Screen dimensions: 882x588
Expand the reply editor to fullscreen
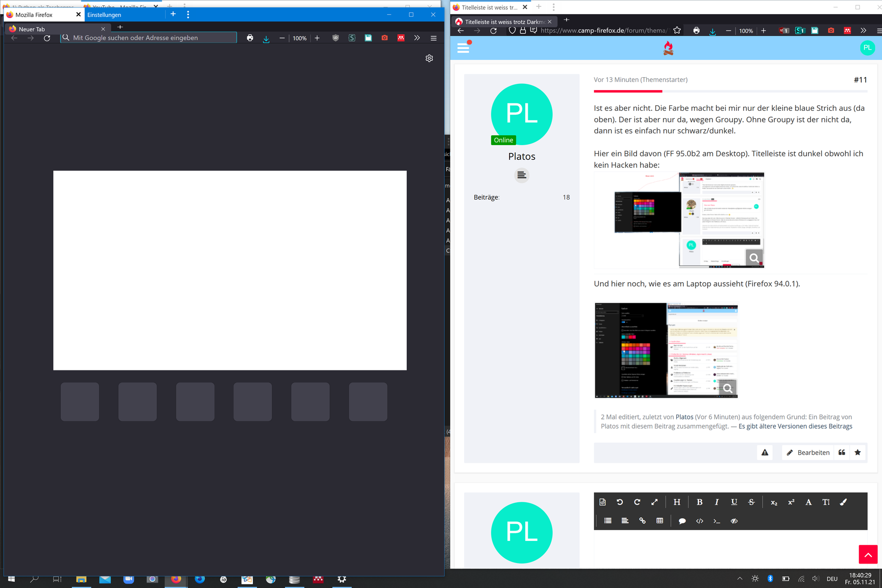[655, 502]
